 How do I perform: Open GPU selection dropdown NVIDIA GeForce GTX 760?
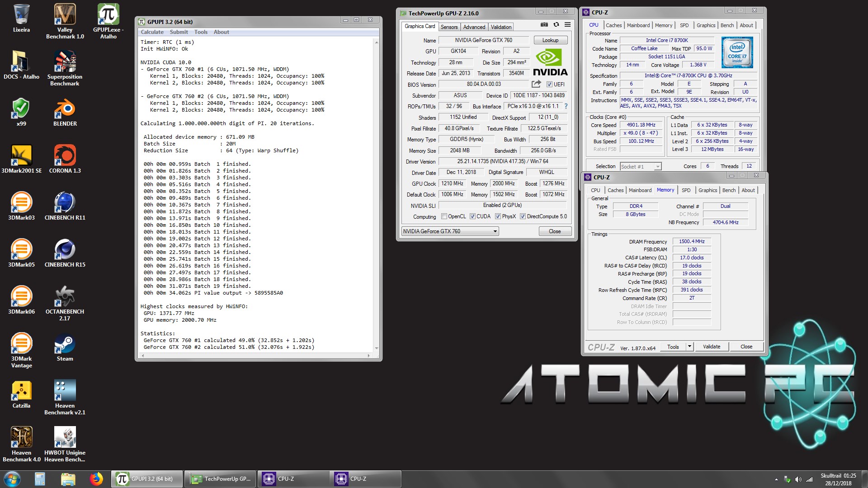(x=450, y=231)
